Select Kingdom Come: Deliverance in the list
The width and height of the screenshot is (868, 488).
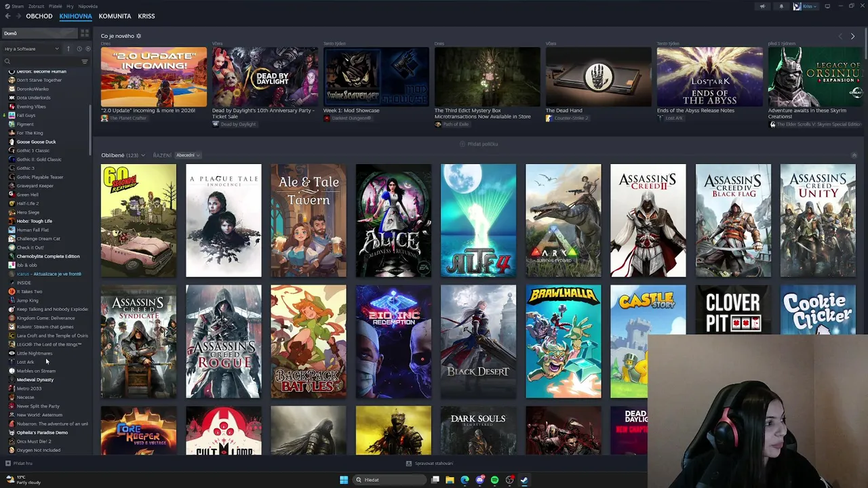pyautogui.click(x=45, y=318)
